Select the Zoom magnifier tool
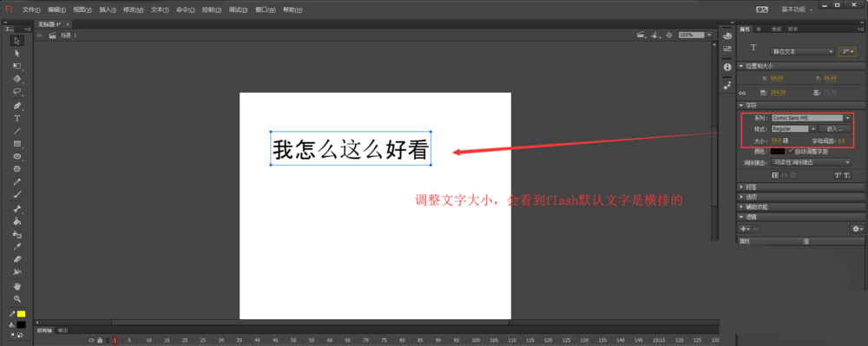Image resolution: width=868 pixels, height=346 pixels. click(17, 299)
